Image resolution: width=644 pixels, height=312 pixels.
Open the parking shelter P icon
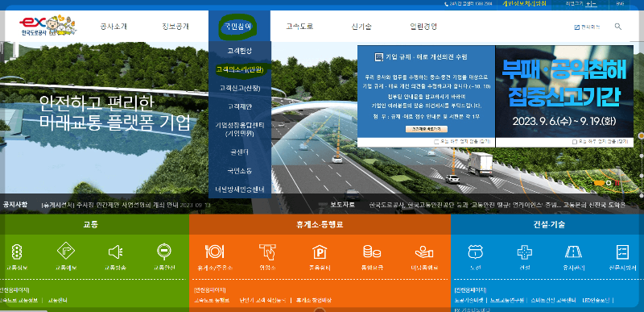coord(319,252)
